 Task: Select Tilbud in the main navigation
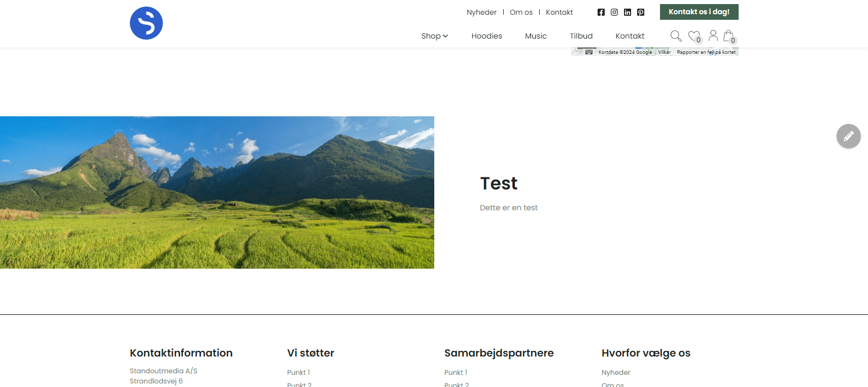581,36
